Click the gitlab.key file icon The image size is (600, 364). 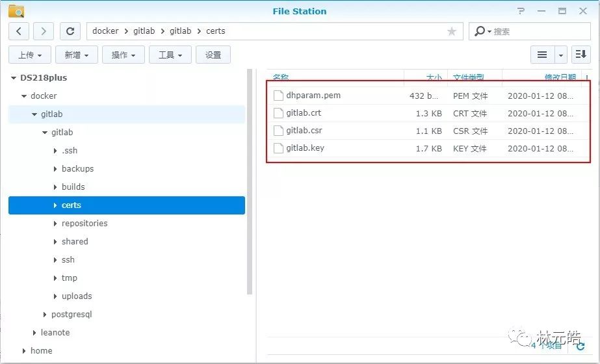click(x=278, y=148)
